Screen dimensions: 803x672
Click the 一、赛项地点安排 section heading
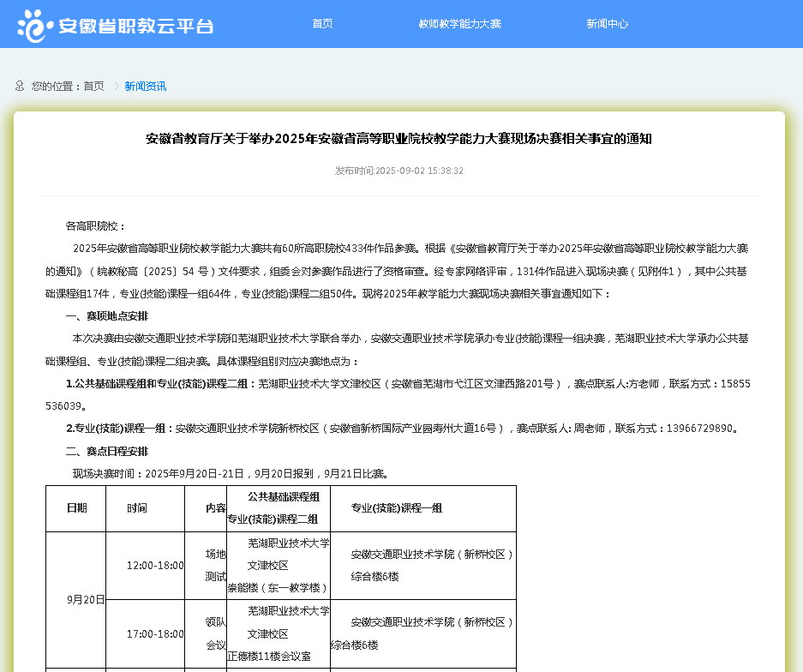[107, 316]
